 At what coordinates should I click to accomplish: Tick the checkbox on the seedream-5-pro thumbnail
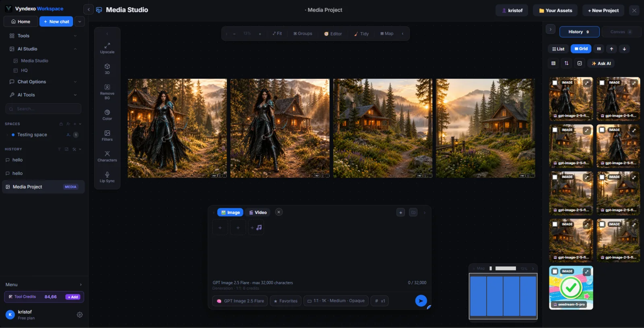click(x=555, y=271)
